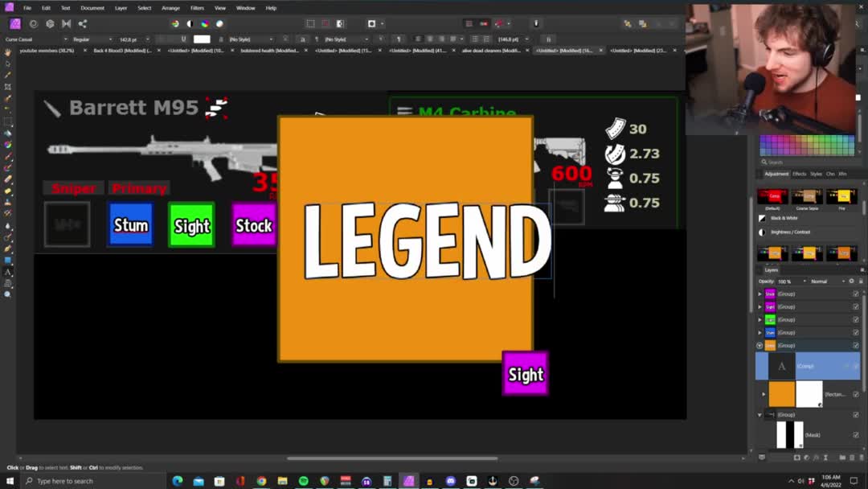Screen dimensions: 868x489
Task: Switch to the youtube members document tab
Action: pos(47,51)
